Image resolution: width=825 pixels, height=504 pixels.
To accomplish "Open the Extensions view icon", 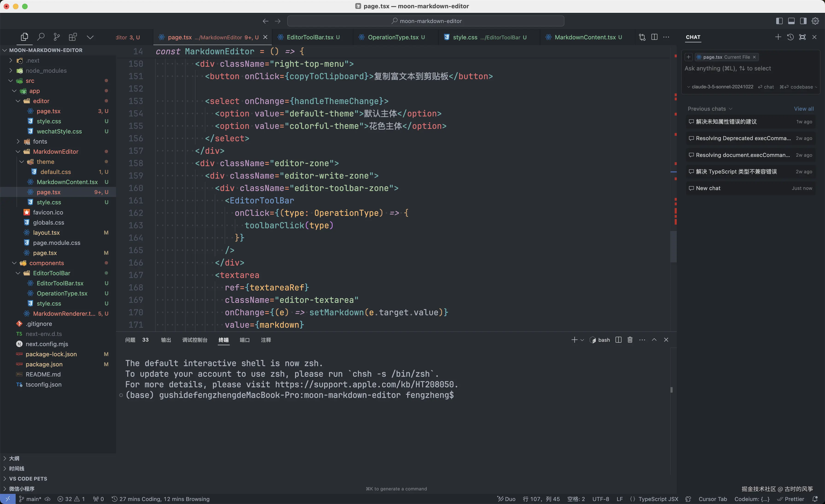I will [x=73, y=37].
